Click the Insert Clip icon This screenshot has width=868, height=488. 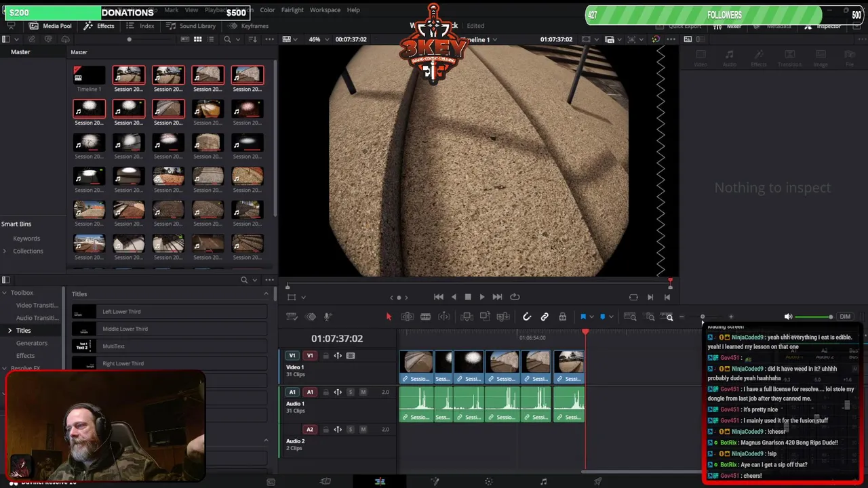[x=467, y=317]
